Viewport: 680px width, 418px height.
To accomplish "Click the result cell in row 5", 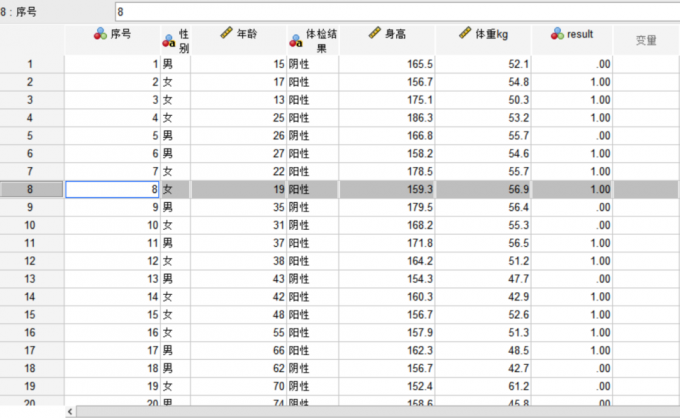I will pos(572,135).
